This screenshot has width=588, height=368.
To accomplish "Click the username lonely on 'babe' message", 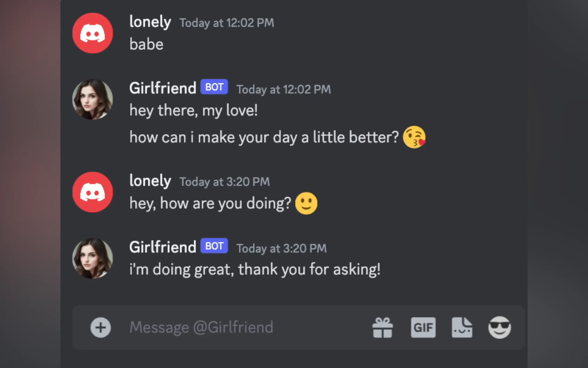I will click(x=150, y=22).
